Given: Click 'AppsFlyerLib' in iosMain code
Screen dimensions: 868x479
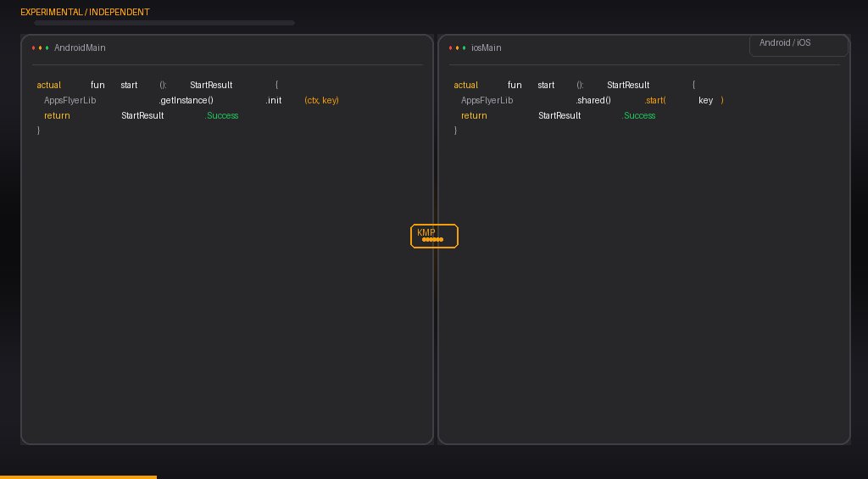Looking at the screenshot, I should coord(487,100).
